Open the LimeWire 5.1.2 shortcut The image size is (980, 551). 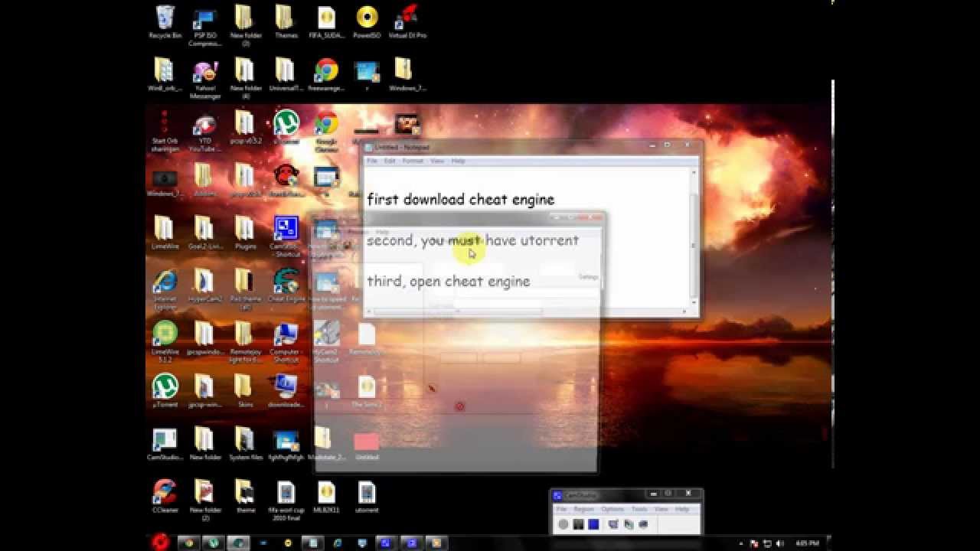coord(164,341)
